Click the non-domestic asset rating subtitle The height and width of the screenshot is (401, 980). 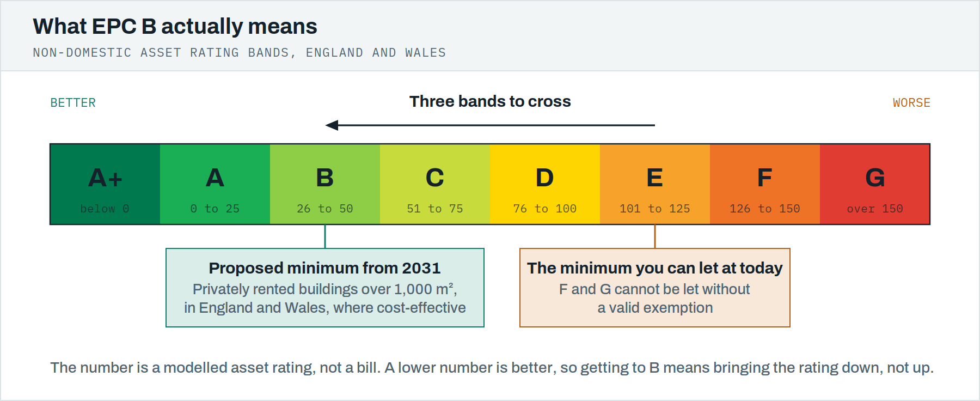(240, 53)
